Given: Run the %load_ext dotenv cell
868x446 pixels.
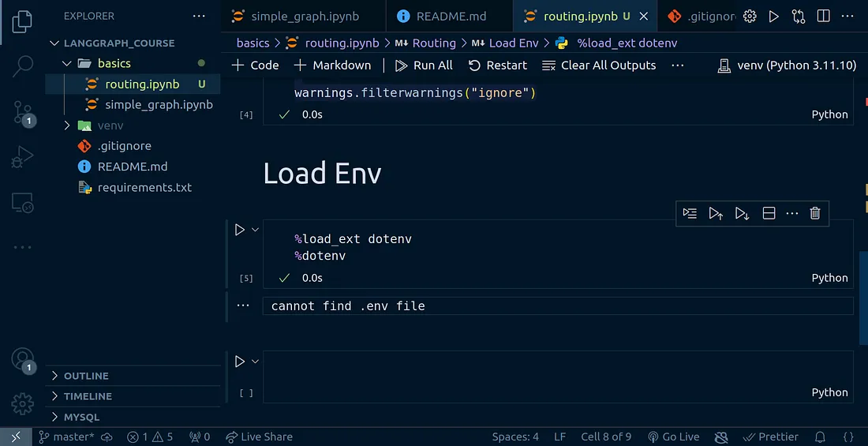Looking at the screenshot, I should coord(240,230).
